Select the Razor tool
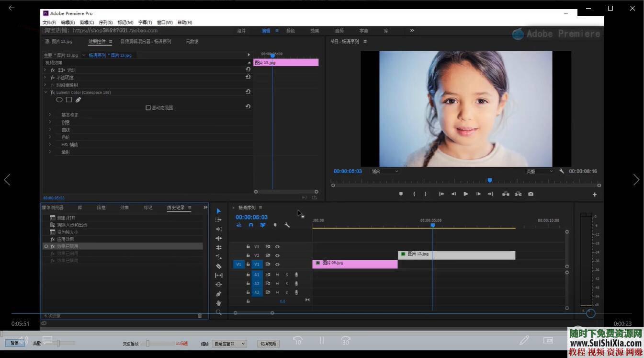Screen dimensions: 644x358 click(x=218, y=266)
